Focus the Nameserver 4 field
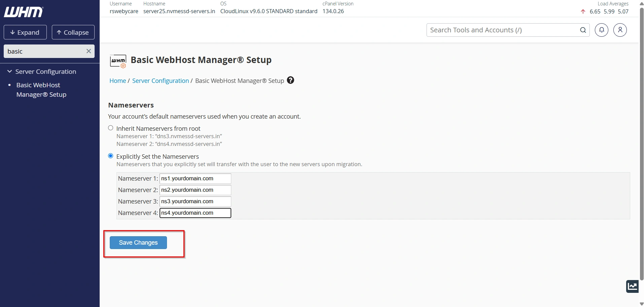644x307 pixels. [195, 213]
